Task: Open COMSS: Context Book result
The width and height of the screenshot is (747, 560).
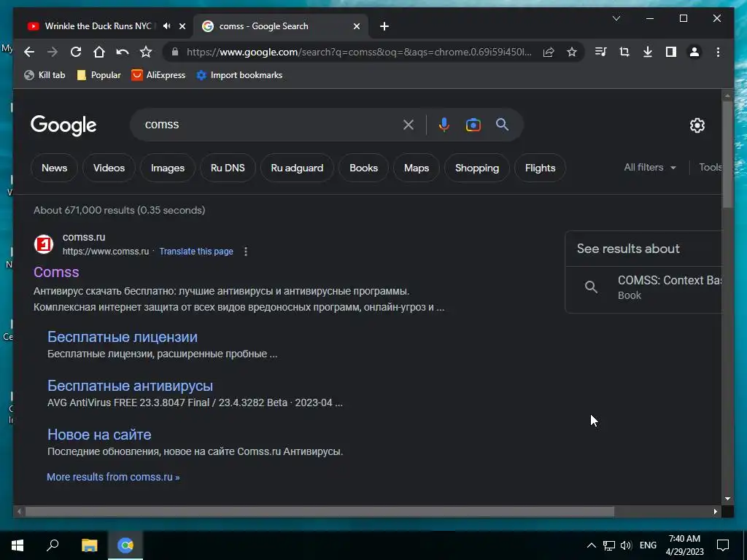Action: coord(646,287)
